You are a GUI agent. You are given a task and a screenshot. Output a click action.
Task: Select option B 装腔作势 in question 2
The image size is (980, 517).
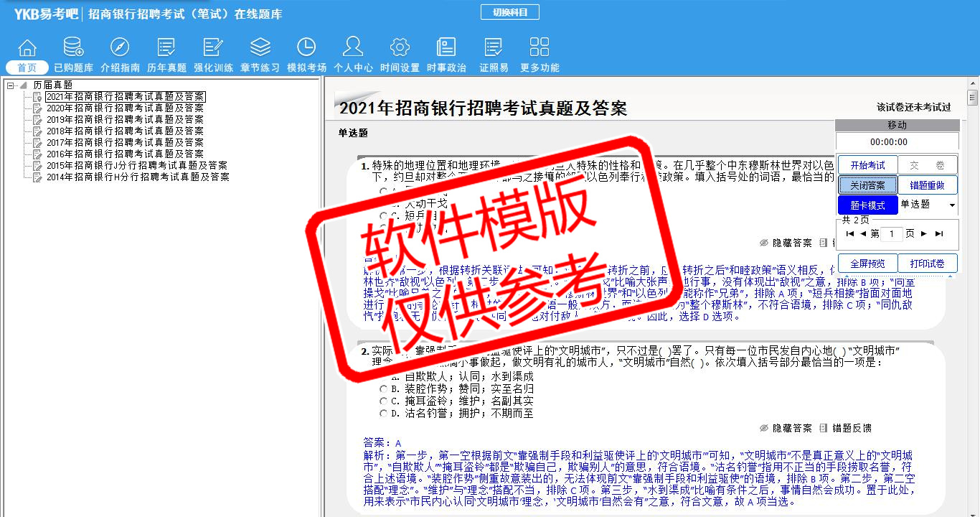click(x=384, y=388)
